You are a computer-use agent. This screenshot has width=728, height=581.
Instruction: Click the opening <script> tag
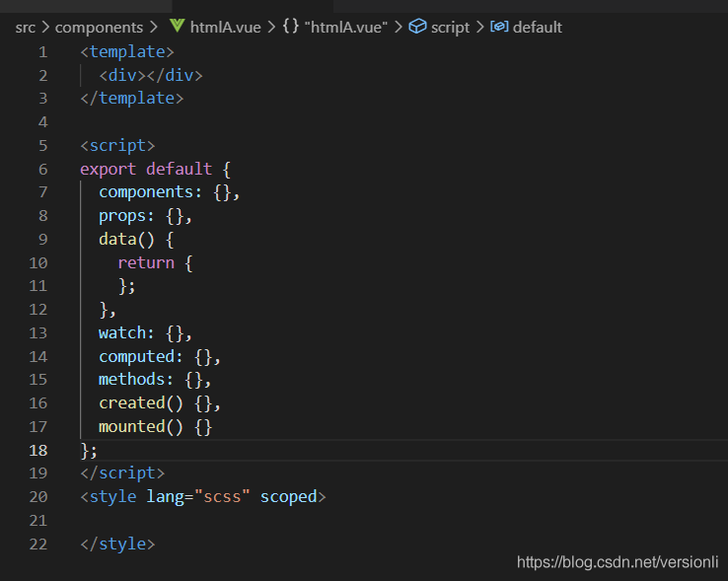117,146
